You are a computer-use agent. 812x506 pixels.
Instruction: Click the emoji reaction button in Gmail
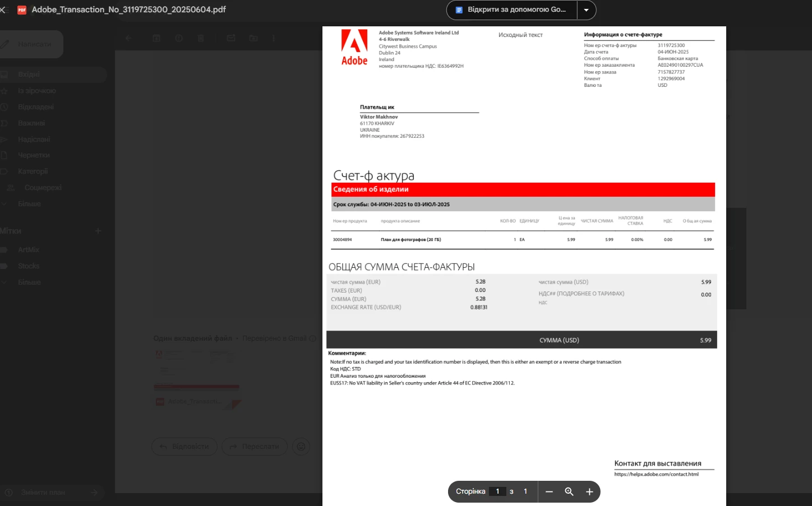tap(301, 447)
